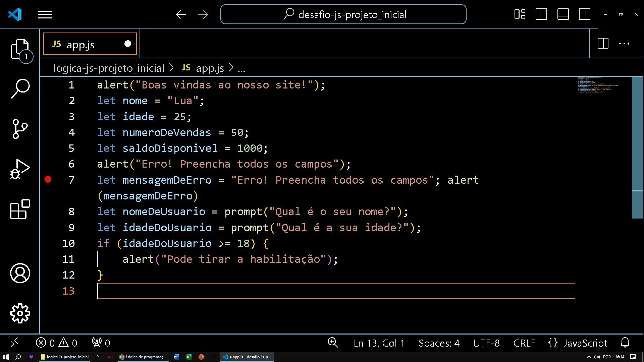Open the volume control in system tray
The width and height of the screenshot is (644, 362).
pos(597,357)
